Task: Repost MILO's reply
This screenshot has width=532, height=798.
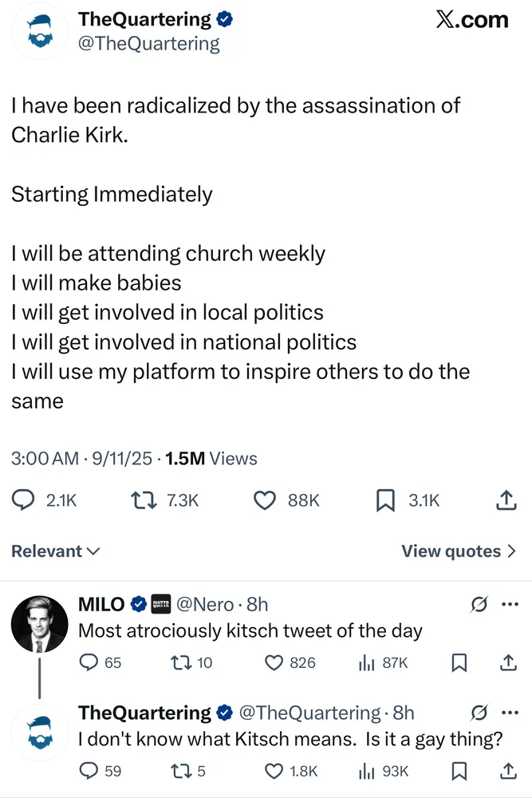Action: click(x=182, y=662)
